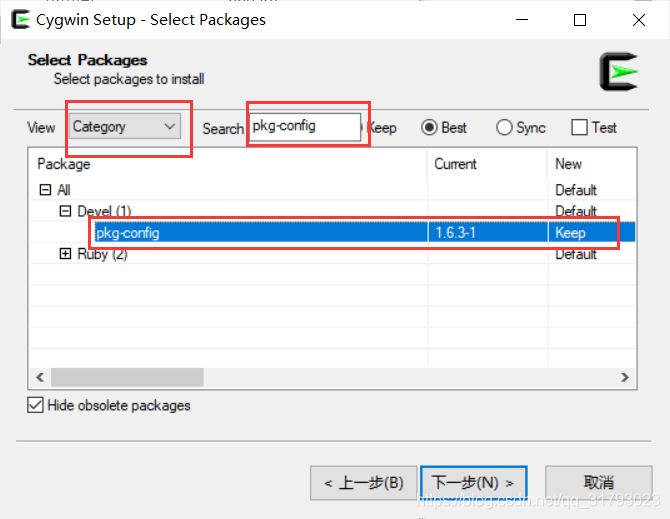Screen dimensions: 670x519
Task: Click the Cygwin logo in the header
Action: pos(619,72)
